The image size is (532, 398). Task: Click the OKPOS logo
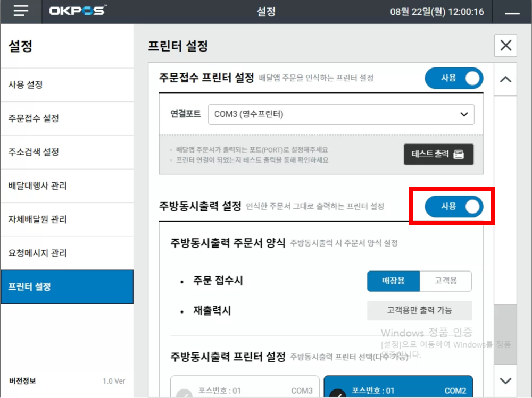pos(77,11)
